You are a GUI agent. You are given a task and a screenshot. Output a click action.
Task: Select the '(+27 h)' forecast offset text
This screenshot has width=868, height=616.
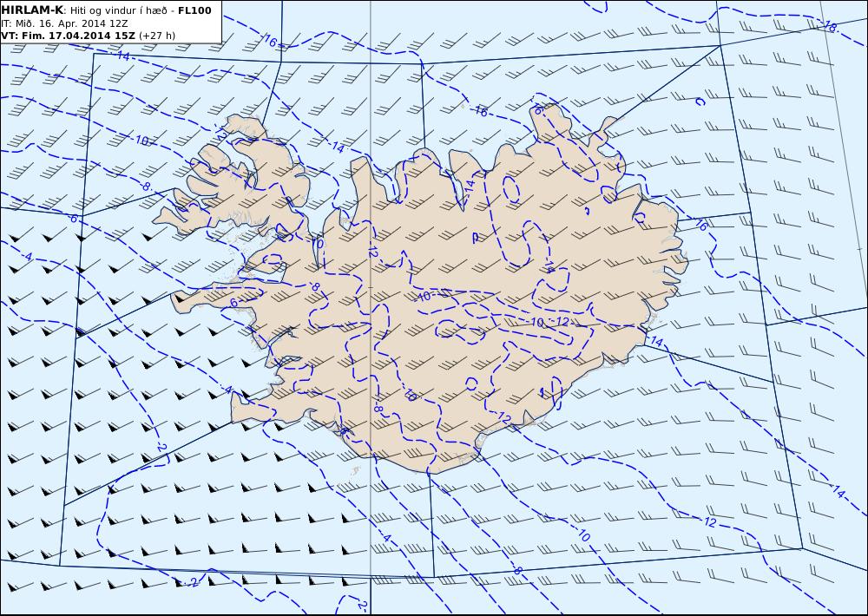156,36
